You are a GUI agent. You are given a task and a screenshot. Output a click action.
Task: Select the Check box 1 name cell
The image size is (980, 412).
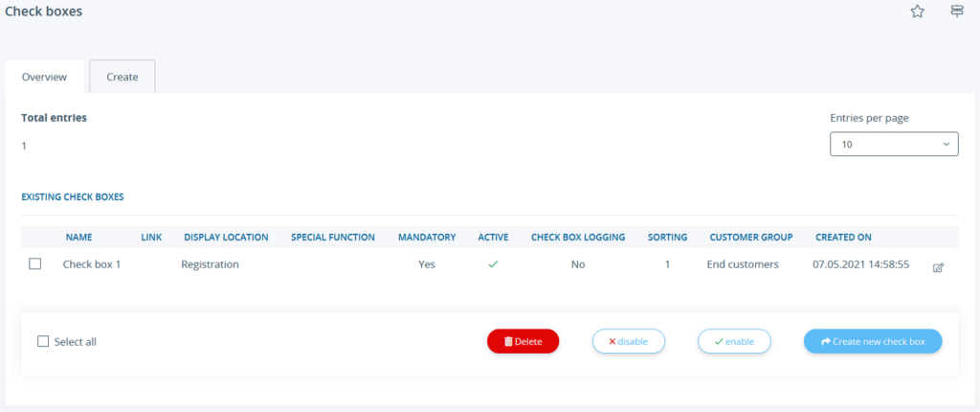92,264
